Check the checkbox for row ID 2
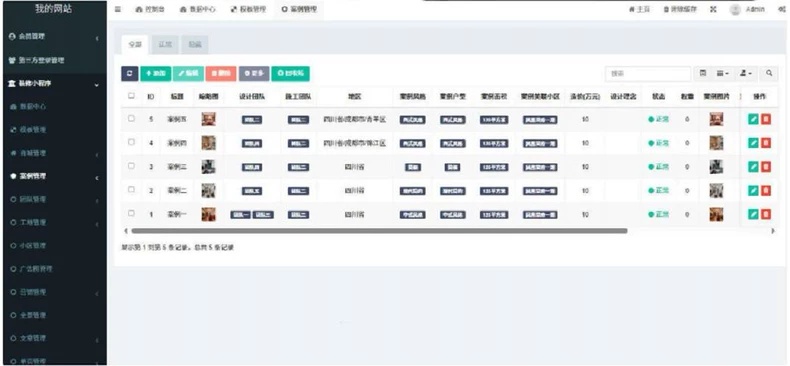790x366 pixels. pyautogui.click(x=131, y=190)
